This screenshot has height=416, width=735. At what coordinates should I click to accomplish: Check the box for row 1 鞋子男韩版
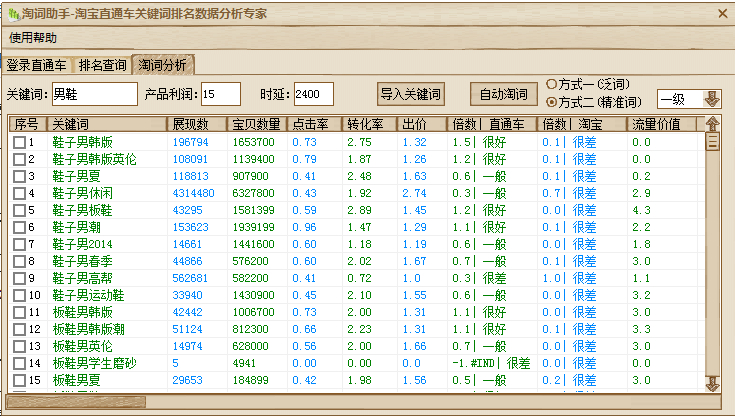coord(19,142)
